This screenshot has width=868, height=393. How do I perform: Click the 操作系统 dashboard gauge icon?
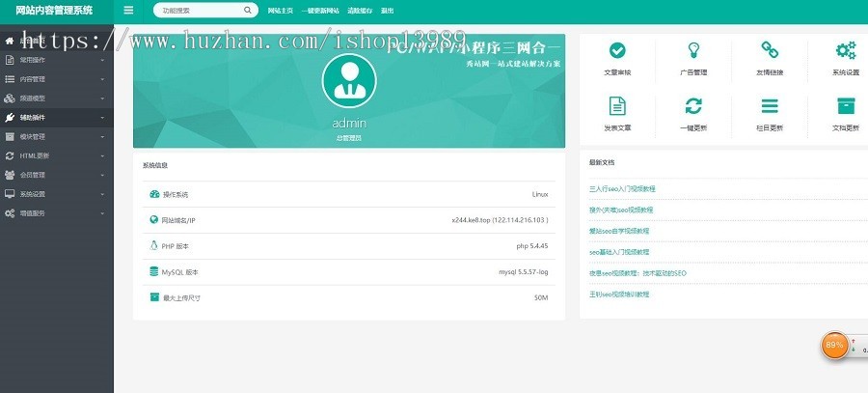[154, 194]
